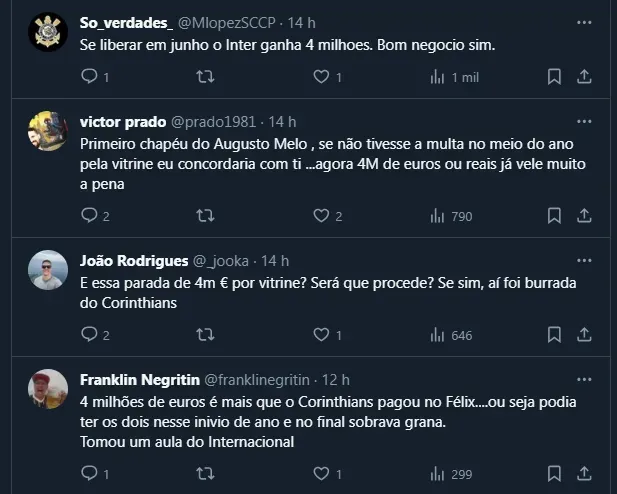Reply to So_verdades_ tweet

click(x=88, y=77)
